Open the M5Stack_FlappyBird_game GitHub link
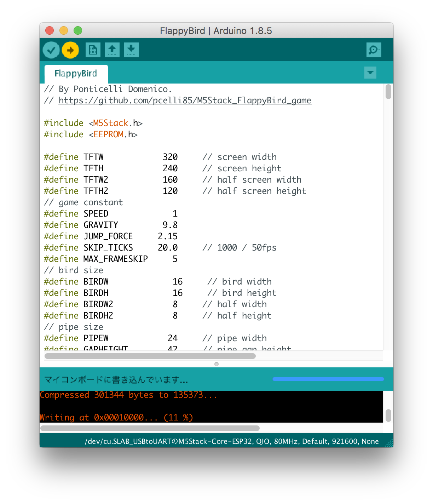433x504 pixels. 184,101
